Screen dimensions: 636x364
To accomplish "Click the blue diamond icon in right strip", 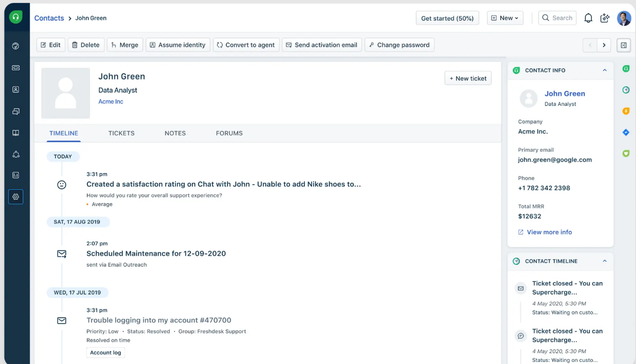I will tap(626, 132).
